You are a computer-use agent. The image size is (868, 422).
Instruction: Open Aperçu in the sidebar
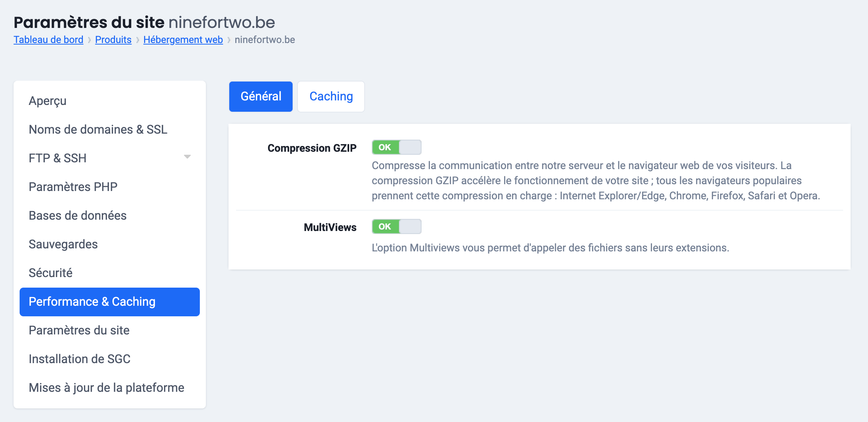click(x=48, y=101)
